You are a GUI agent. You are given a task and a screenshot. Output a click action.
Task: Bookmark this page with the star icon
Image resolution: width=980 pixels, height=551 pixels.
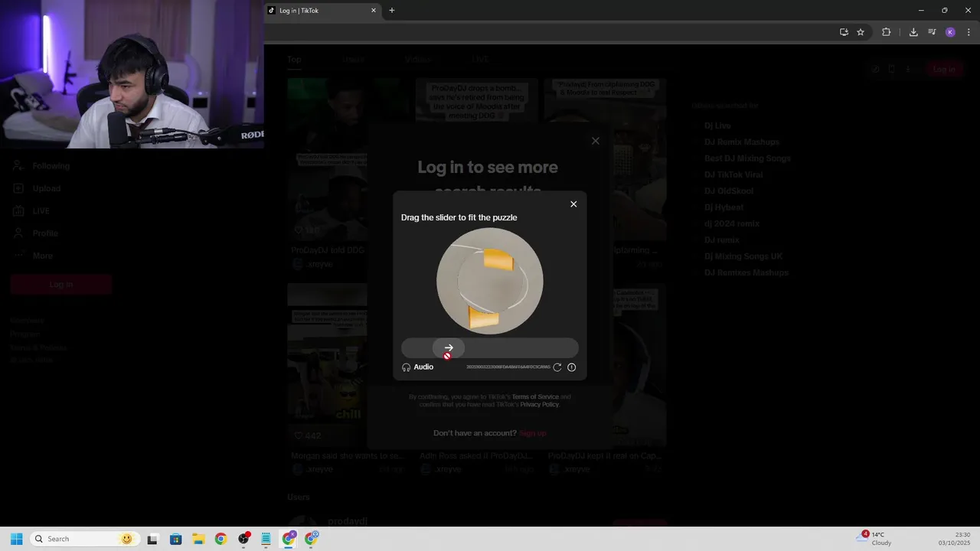(861, 32)
